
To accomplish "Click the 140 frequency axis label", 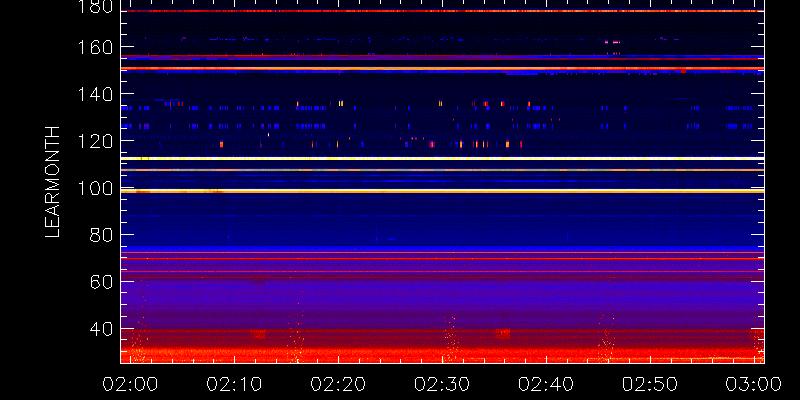I will 97,94.
